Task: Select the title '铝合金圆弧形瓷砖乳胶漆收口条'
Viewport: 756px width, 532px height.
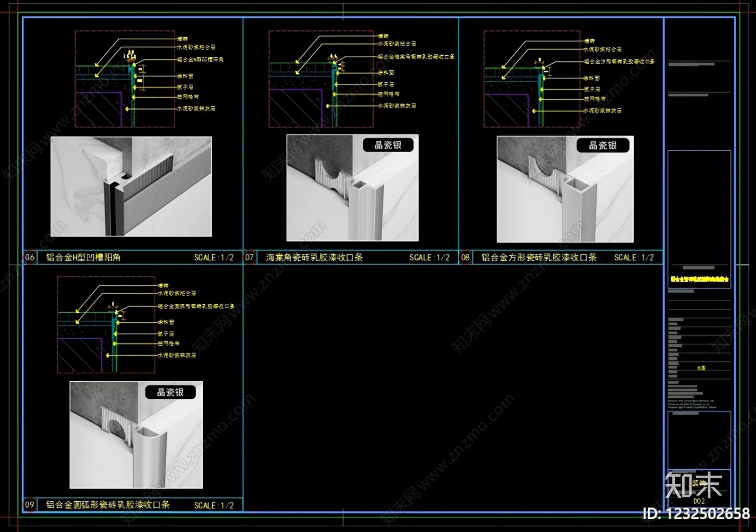Action: pyautogui.click(x=108, y=505)
